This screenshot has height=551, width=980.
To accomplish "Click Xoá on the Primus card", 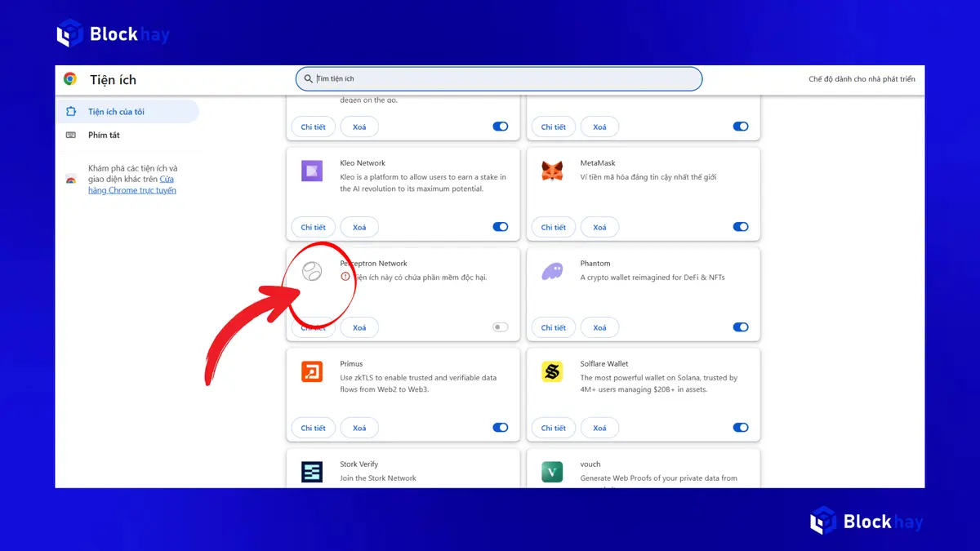I will (359, 429).
